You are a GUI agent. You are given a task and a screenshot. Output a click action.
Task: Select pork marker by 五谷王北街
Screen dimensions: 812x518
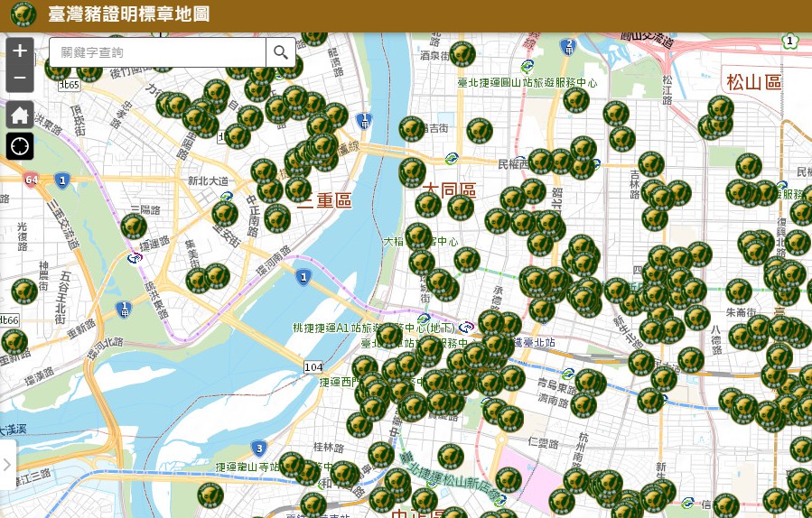[x=23, y=291]
